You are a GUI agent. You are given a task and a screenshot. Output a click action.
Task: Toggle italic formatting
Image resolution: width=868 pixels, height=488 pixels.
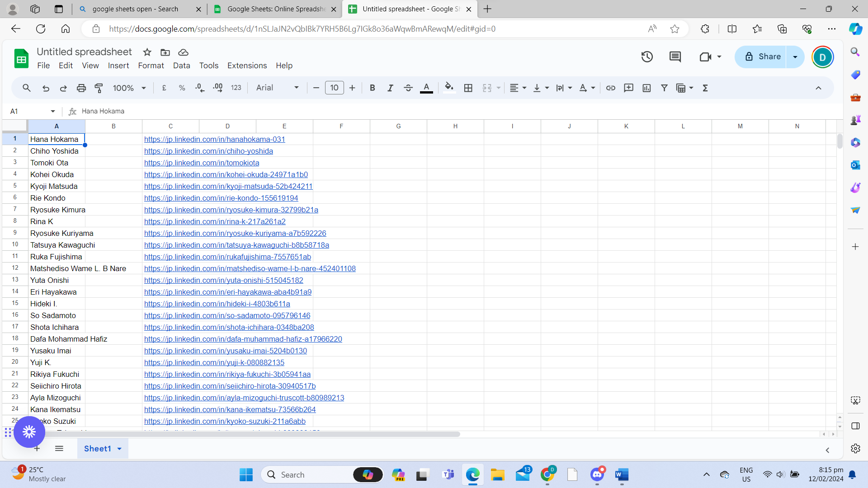pos(390,88)
